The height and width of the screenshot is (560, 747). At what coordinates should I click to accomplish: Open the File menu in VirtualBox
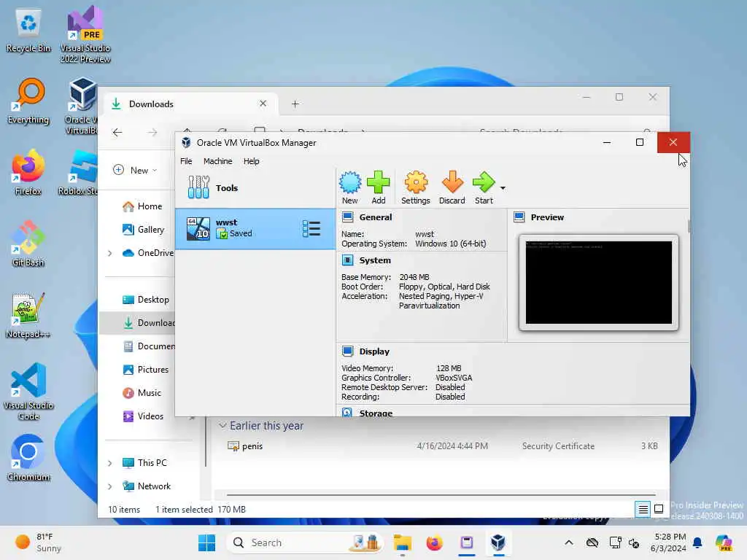(186, 161)
